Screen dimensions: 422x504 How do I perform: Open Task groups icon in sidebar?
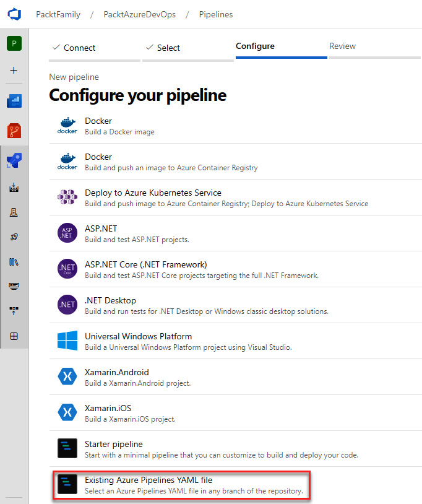tap(14, 286)
